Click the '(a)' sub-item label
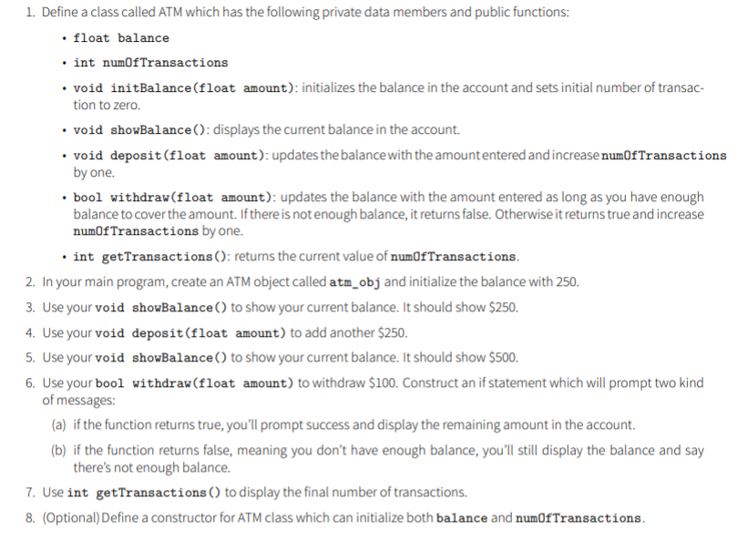The image size is (748, 560). tap(58, 425)
